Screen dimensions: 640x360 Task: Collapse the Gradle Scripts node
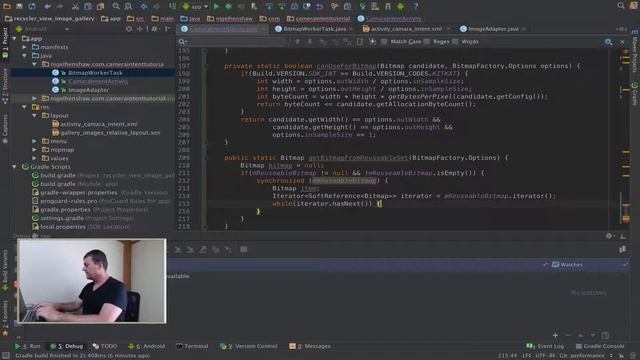pos(15,167)
